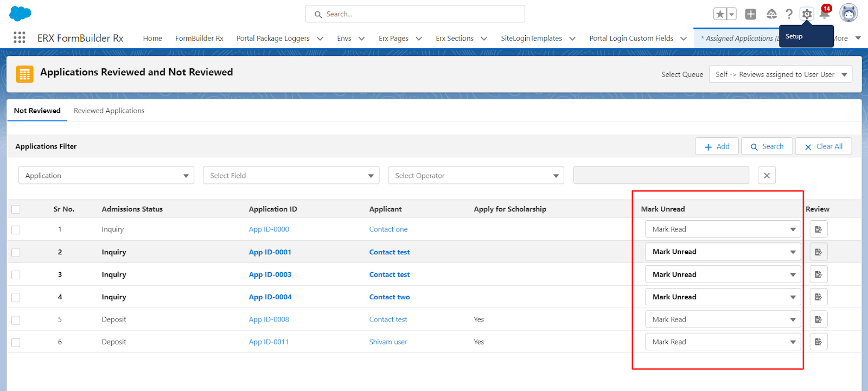Remove filter row with the X icon
This screenshot has height=391, width=868.
(767, 176)
